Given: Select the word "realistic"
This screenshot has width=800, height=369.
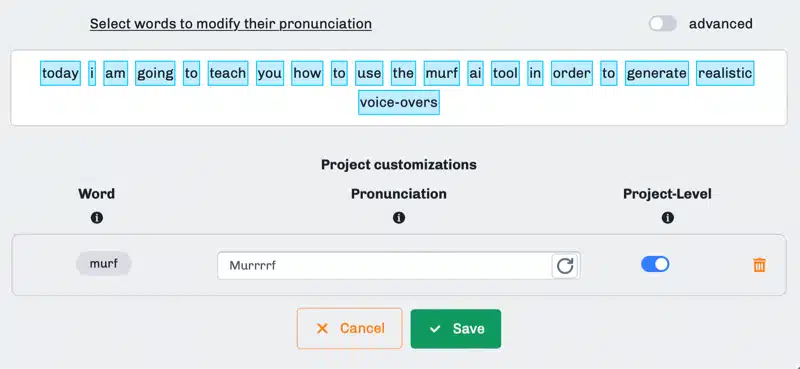Looking at the screenshot, I should (724, 73).
